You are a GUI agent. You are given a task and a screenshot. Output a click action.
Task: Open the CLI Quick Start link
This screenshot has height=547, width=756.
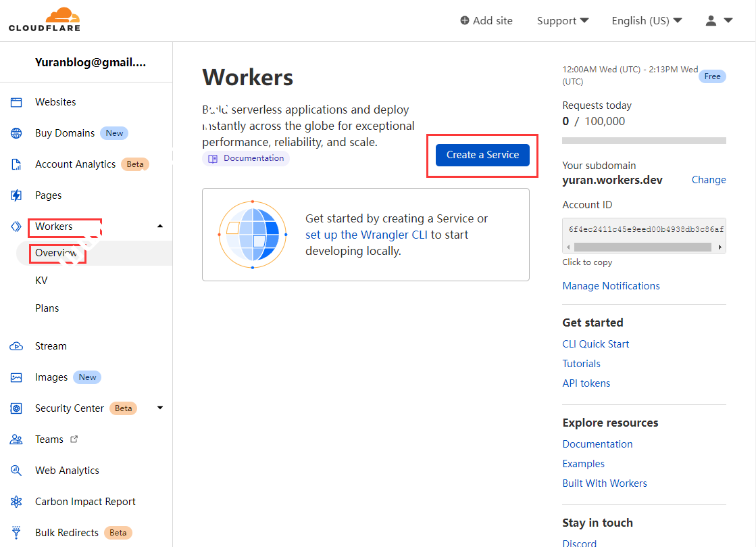tap(595, 344)
